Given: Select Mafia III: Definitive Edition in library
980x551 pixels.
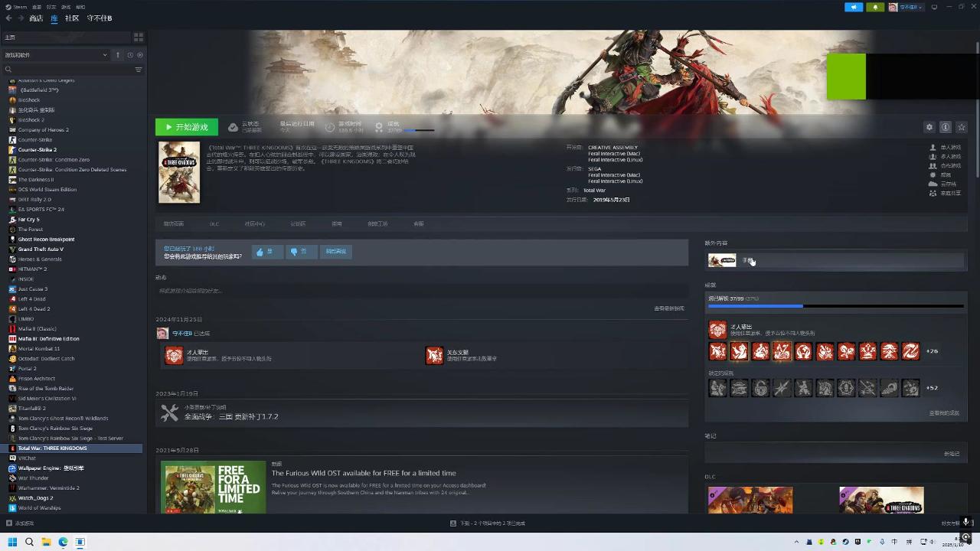Looking at the screenshot, I should (48, 339).
